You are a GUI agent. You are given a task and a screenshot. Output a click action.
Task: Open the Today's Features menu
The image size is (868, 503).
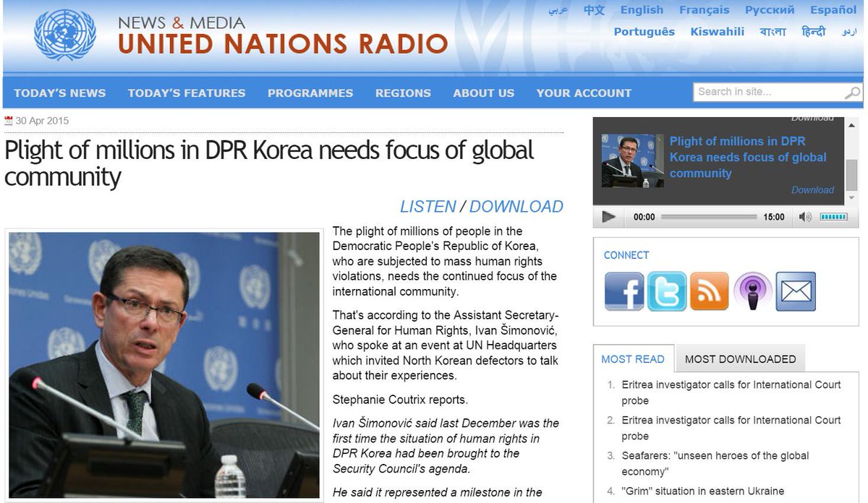pyautogui.click(x=187, y=93)
